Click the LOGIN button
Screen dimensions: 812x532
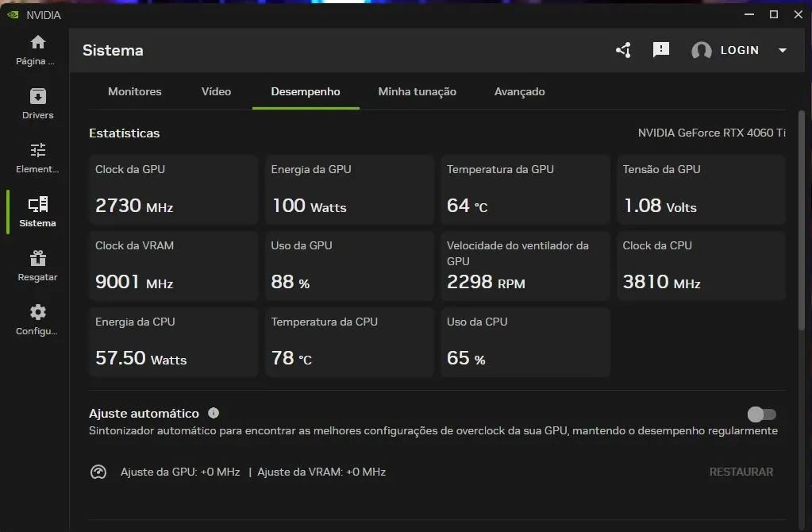click(740, 50)
